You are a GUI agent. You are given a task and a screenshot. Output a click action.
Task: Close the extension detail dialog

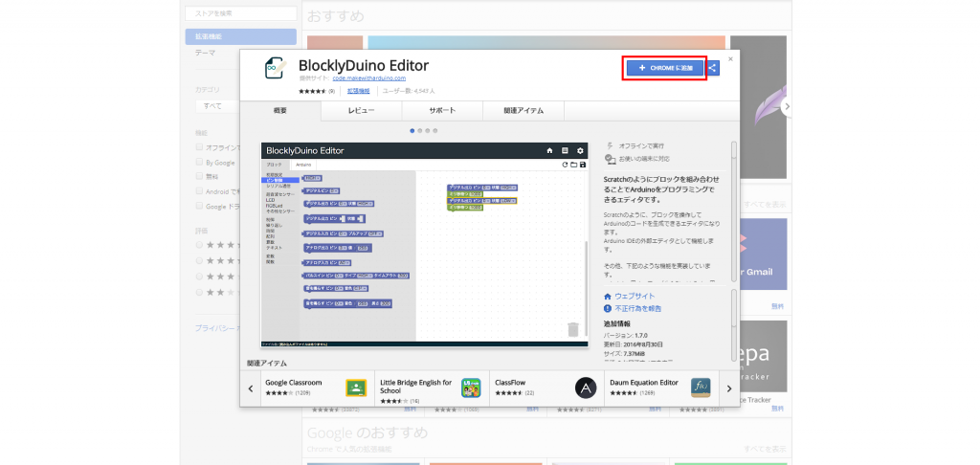click(730, 58)
